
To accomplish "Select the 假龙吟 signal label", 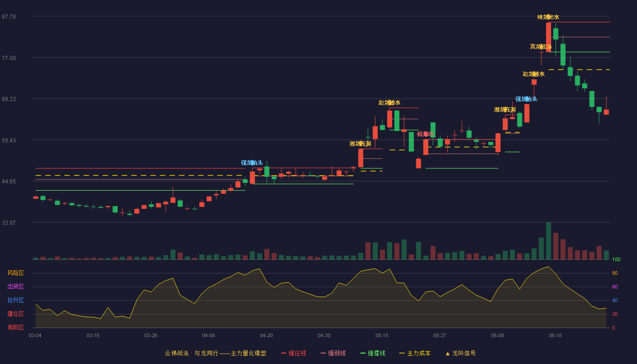I will point(425,134).
